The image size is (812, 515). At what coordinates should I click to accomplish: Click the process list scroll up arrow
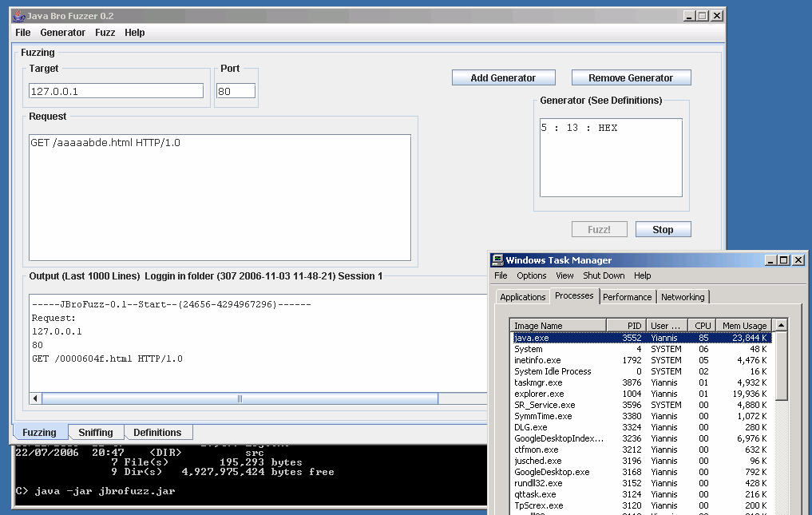click(x=781, y=325)
